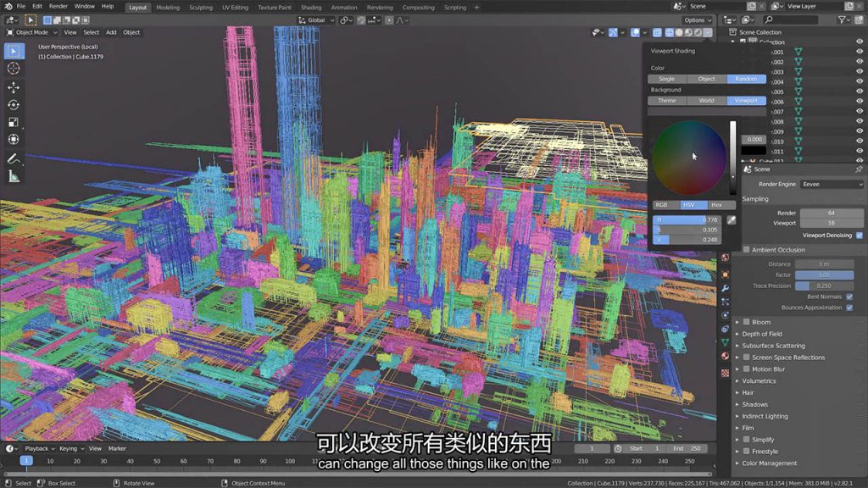Pick the Rotate tool

pos(14,105)
